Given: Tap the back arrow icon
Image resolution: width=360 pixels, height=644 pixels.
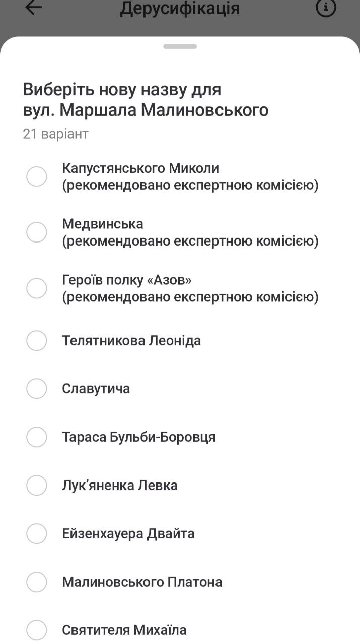Looking at the screenshot, I should click(x=34, y=8).
